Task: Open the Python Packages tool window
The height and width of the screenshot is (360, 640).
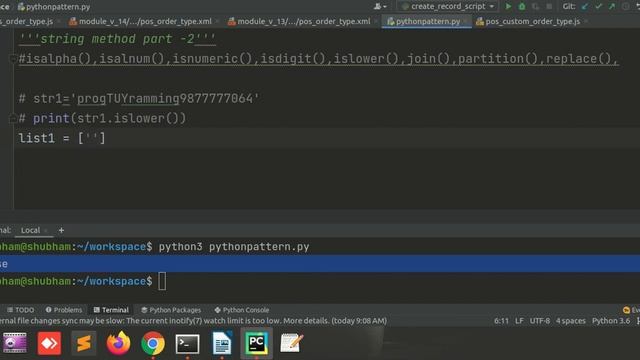Action: [x=171, y=310]
